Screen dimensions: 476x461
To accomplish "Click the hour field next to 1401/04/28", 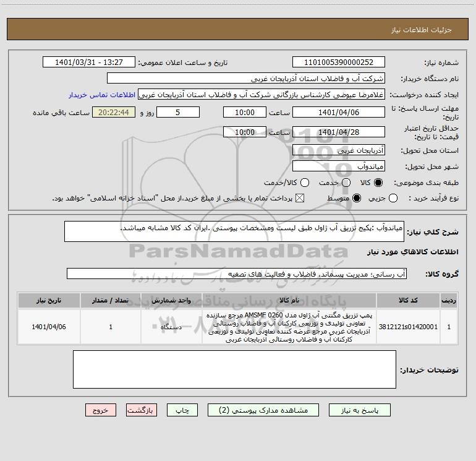I will coord(245,132).
